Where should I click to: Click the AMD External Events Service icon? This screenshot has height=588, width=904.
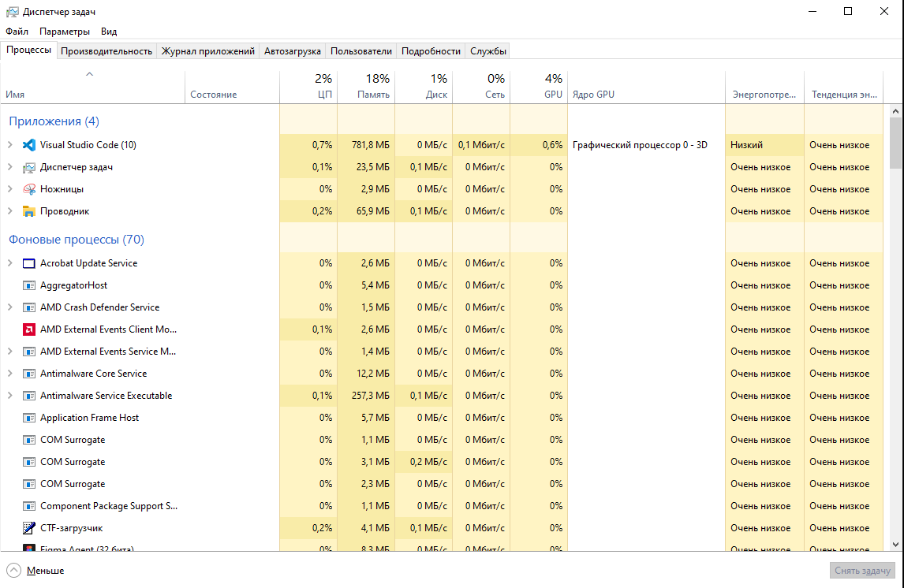[29, 352]
